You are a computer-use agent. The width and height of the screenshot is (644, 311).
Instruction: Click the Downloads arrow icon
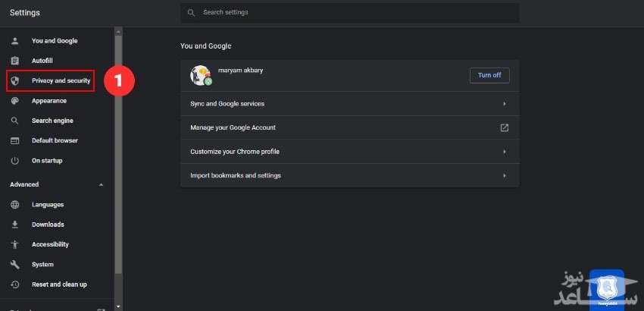14,225
